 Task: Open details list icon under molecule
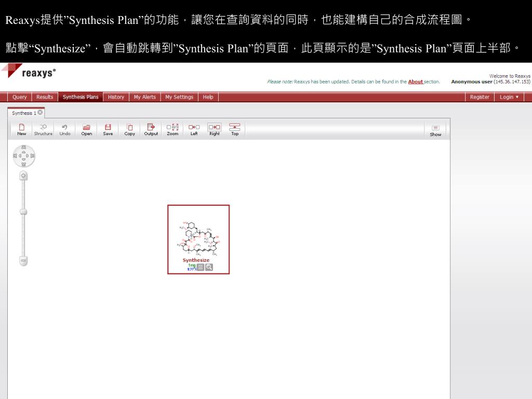click(201, 267)
